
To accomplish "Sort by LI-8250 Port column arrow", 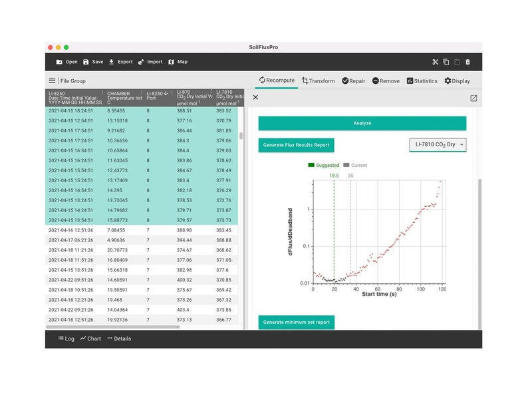I will (x=166, y=93).
